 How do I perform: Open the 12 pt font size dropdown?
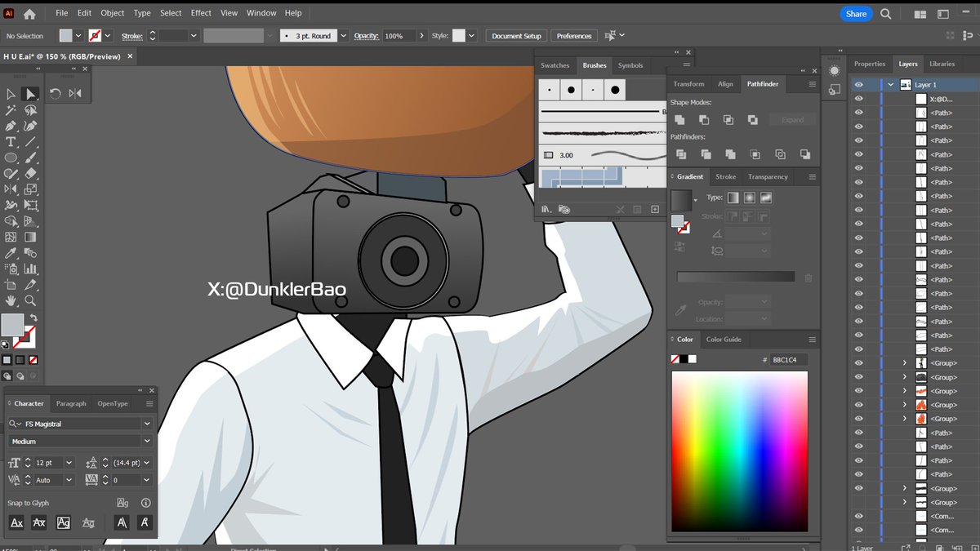point(68,463)
